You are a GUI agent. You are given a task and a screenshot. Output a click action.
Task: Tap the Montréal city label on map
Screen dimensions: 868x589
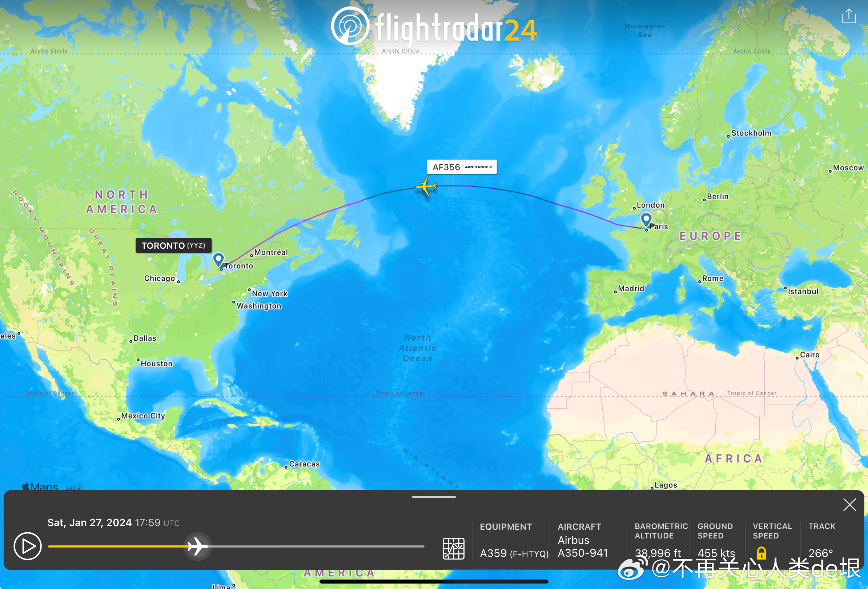[271, 252]
